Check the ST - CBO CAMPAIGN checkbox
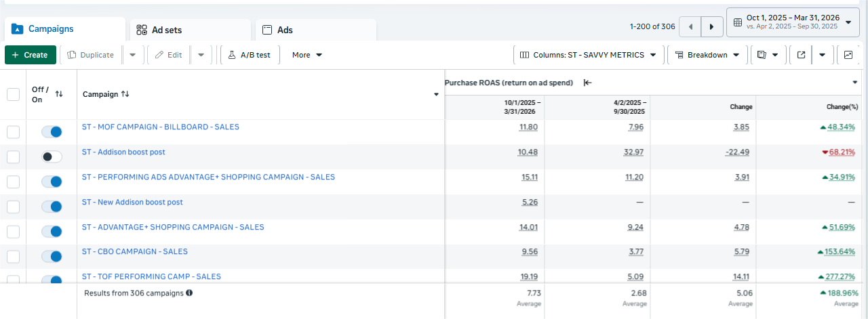The height and width of the screenshot is (319, 868). [x=13, y=257]
